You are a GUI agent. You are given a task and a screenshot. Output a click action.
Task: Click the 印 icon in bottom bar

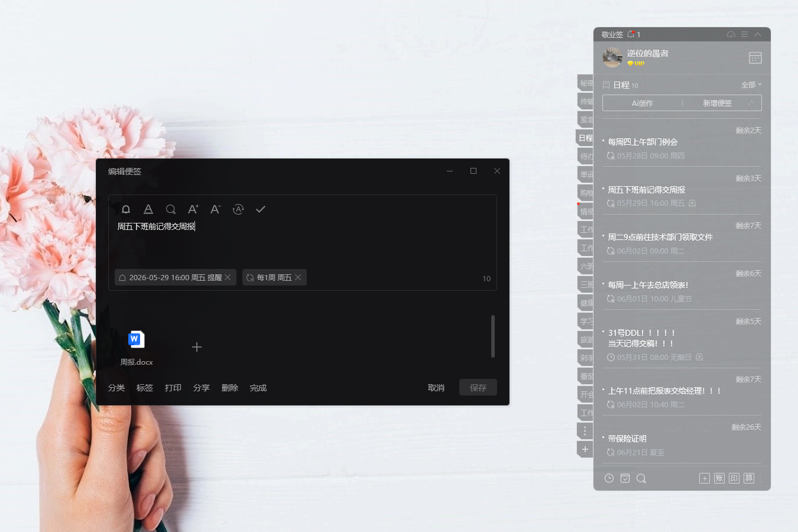(734, 478)
